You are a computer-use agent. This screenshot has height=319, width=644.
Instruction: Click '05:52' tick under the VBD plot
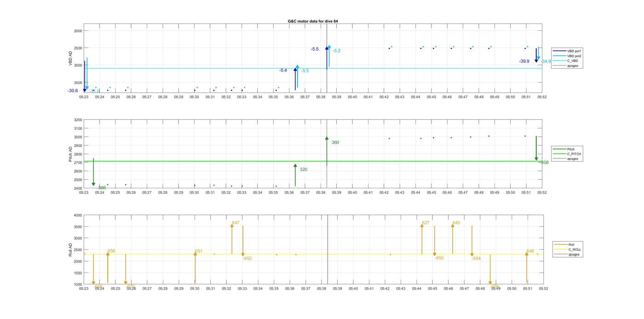542,97
